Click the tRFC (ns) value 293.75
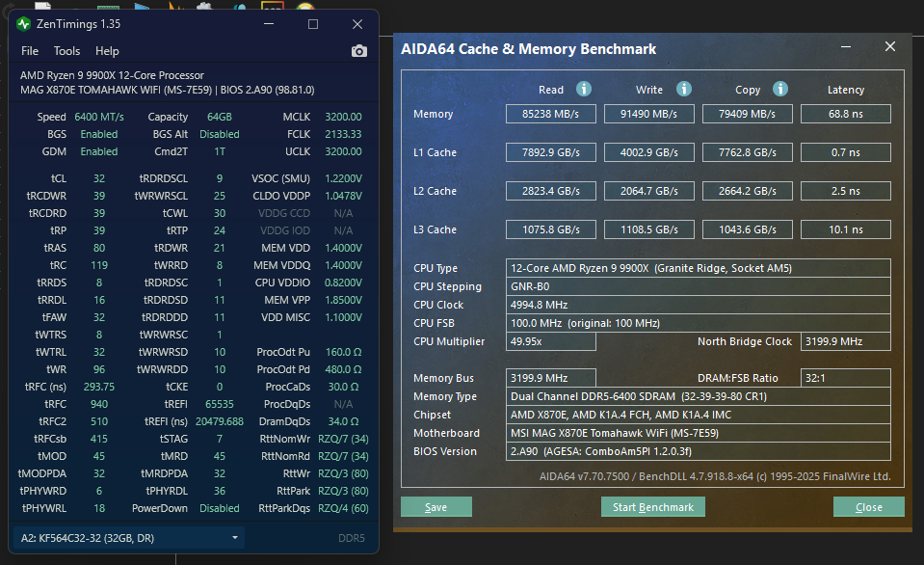Viewport: 924px width, 565px height. [x=99, y=387]
